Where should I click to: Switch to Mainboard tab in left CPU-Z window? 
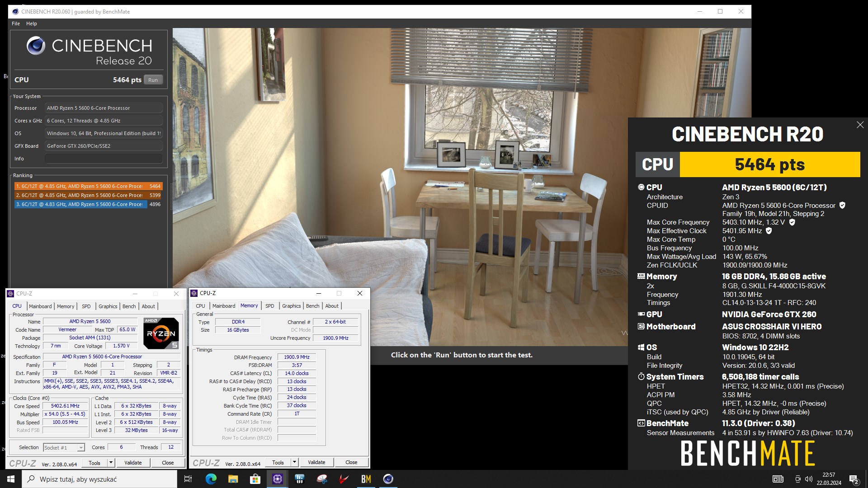coord(40,306)
